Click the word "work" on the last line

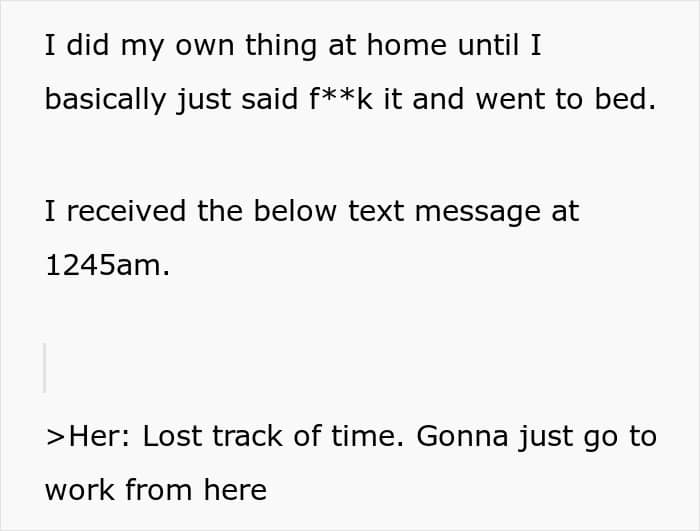(x=79, y=490)
